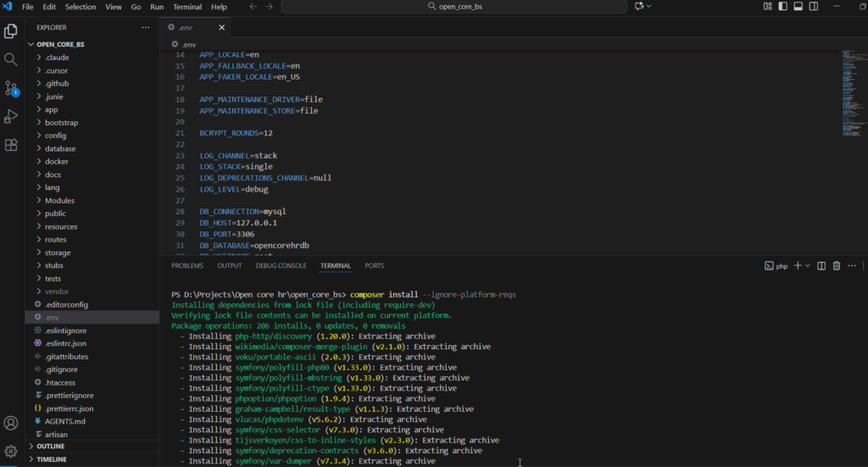The image size is (868, 467).
Task: Toggle the bottom panel visibility
Action: point(797,7)
